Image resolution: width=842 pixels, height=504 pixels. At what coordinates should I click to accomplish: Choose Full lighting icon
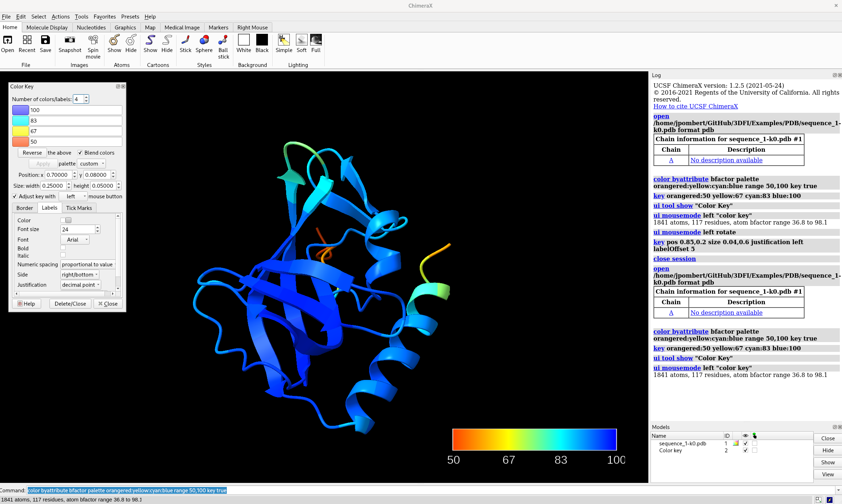click(x=316, y=40)
